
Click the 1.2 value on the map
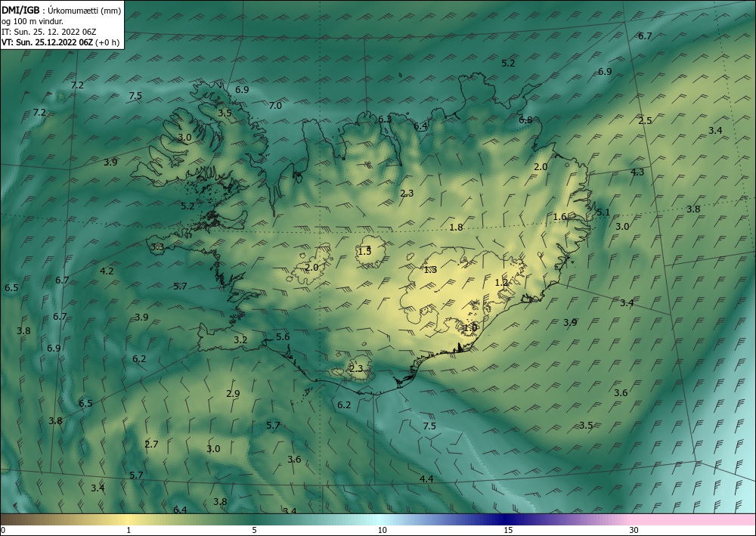501,283
